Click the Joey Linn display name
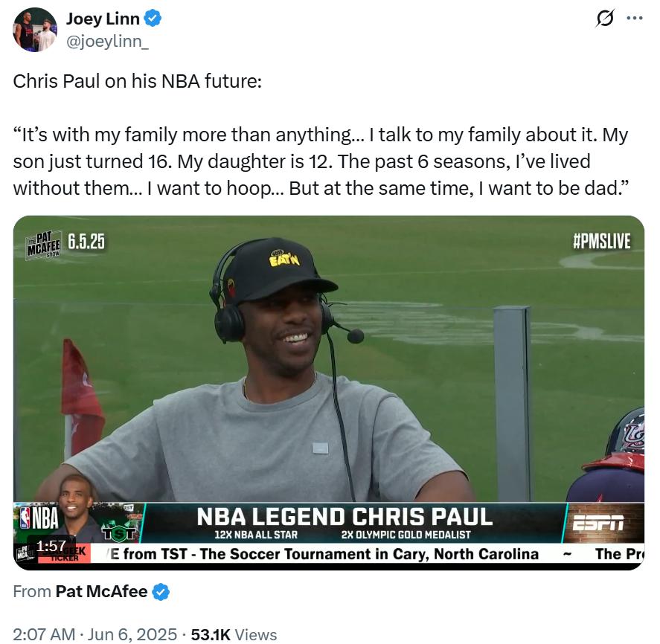Viewport: 660px width, 644px height. coord(103,19)
